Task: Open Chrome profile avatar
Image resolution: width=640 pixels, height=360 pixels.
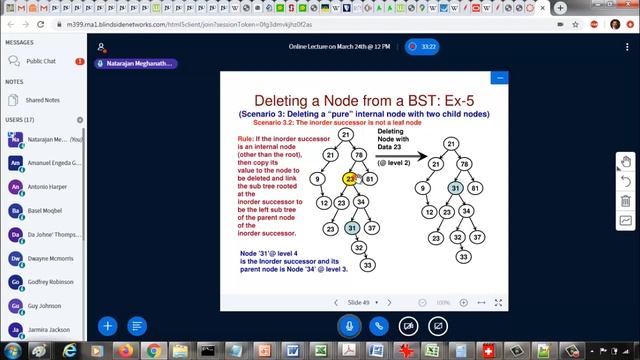Action: [615, 24]
